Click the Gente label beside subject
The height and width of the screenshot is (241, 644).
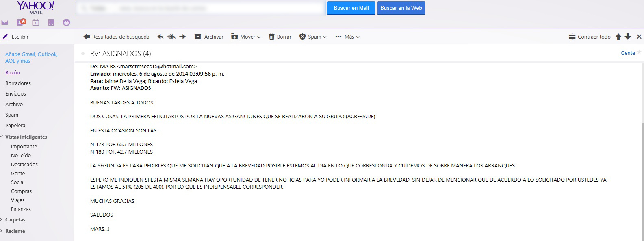tap(628, 53)
